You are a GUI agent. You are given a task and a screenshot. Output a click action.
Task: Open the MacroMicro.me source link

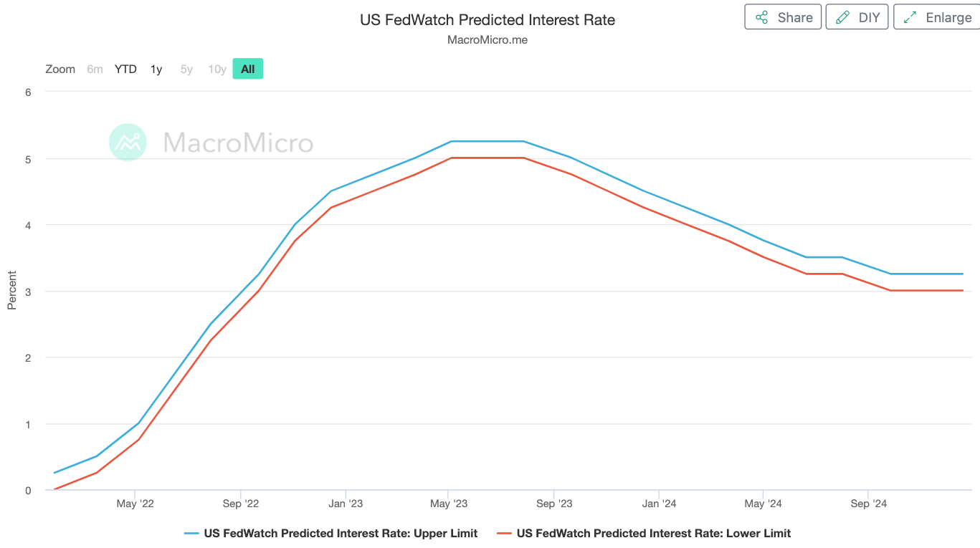(x=487, y=40)
